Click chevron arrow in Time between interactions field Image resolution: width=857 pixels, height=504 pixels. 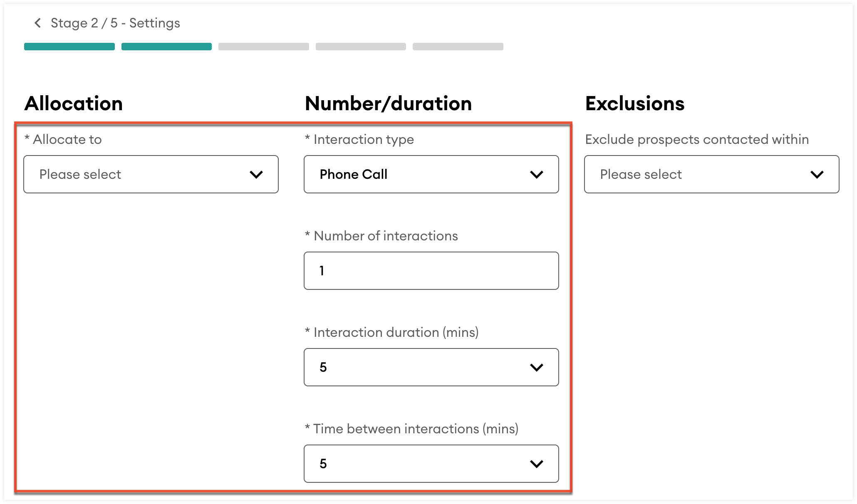[537, 464]
